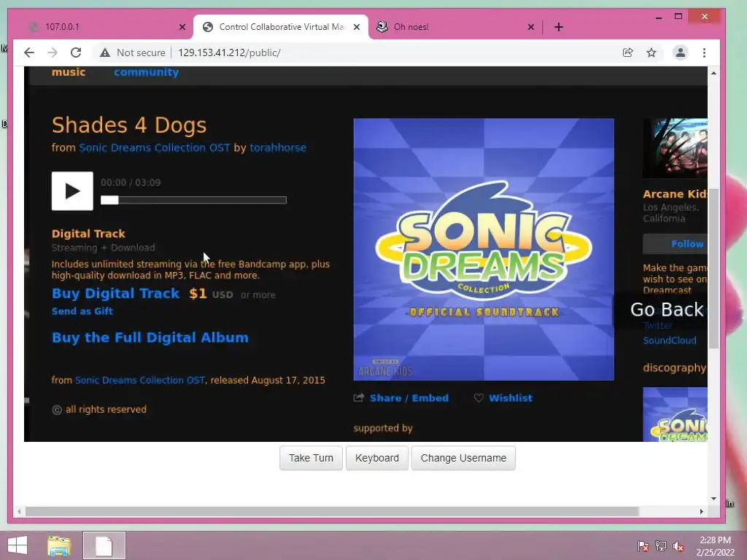Click Buy the Full Digital Album

click(x=150, y=338)
